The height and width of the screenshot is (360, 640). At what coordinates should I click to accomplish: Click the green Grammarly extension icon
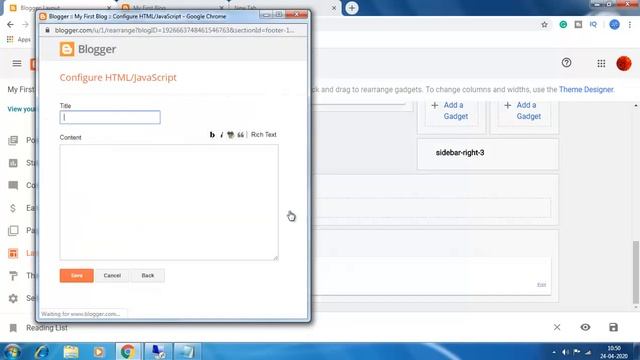coord(563,24)
